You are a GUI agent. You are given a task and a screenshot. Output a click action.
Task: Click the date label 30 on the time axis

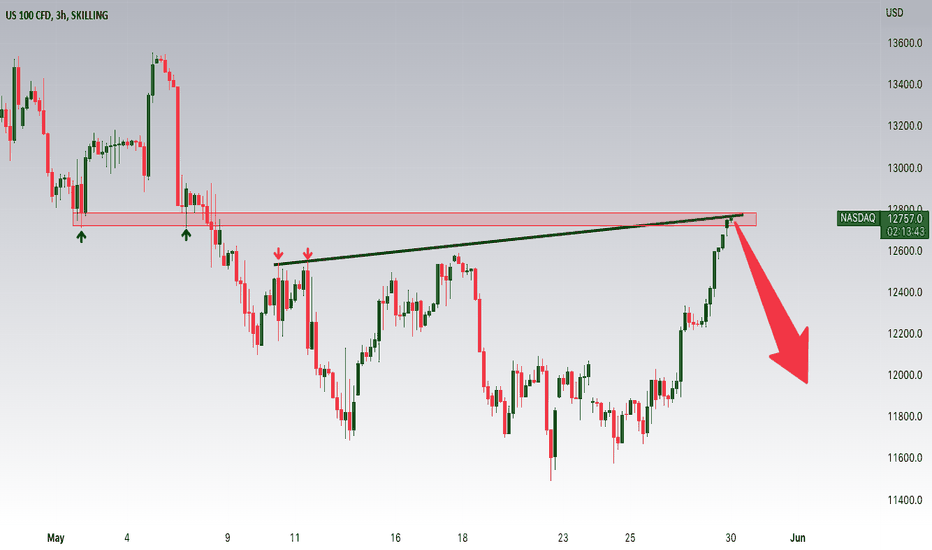point(731,538)
